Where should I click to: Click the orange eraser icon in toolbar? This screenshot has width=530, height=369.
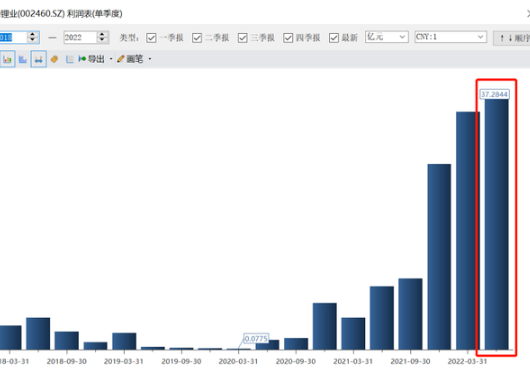click(x=54, y=59)
